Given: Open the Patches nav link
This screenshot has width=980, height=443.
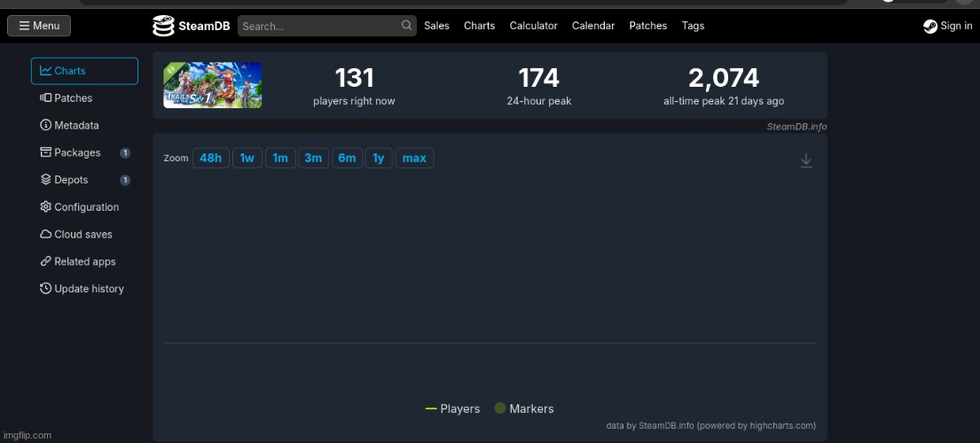Looking at the screenshot, I should click(648, 26).
